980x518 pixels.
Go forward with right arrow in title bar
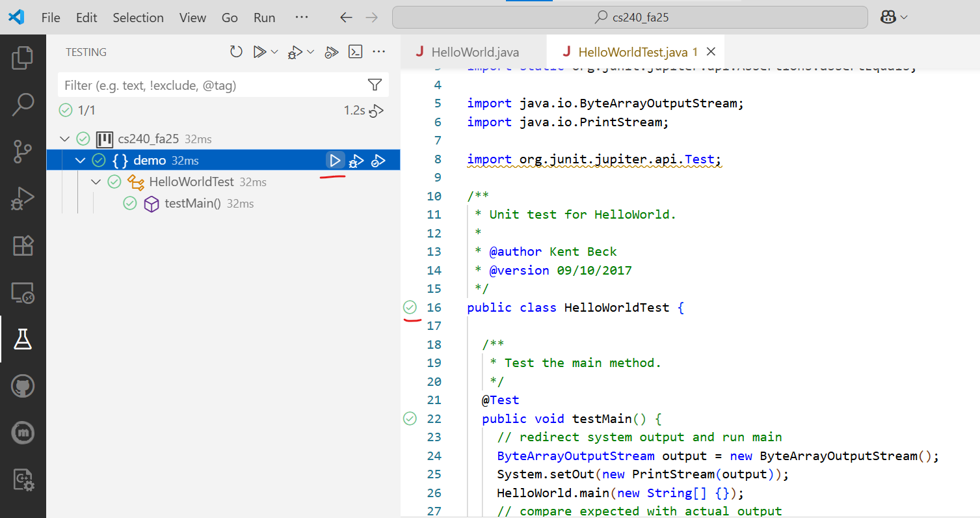coord(372,18)
